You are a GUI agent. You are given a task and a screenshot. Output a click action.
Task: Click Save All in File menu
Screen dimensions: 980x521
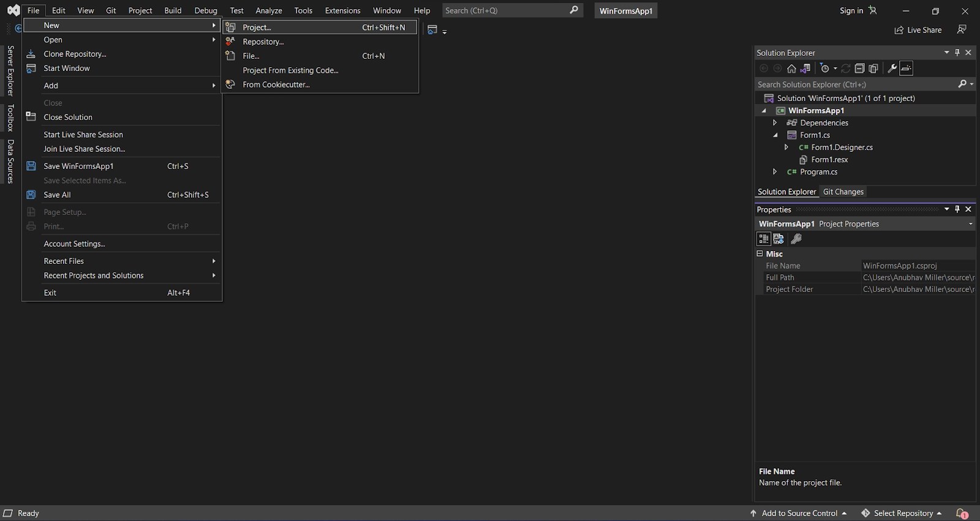pyautogui.click(x=122, y=195)
